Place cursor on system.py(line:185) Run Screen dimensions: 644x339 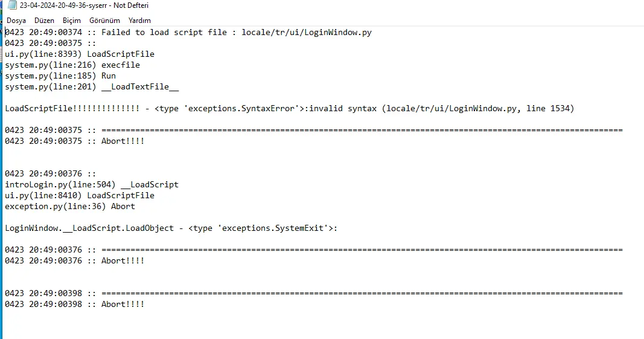tap(60, 76)
